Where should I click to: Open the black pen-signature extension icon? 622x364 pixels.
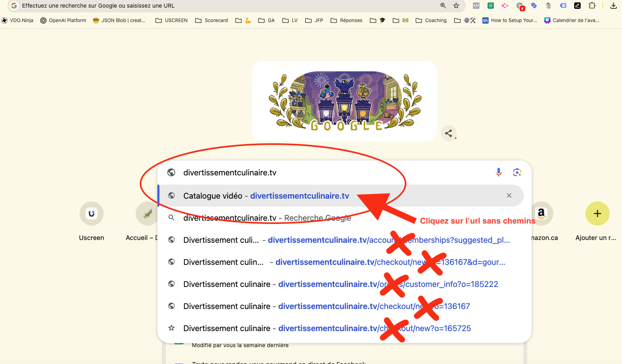[x=577, y=6]
